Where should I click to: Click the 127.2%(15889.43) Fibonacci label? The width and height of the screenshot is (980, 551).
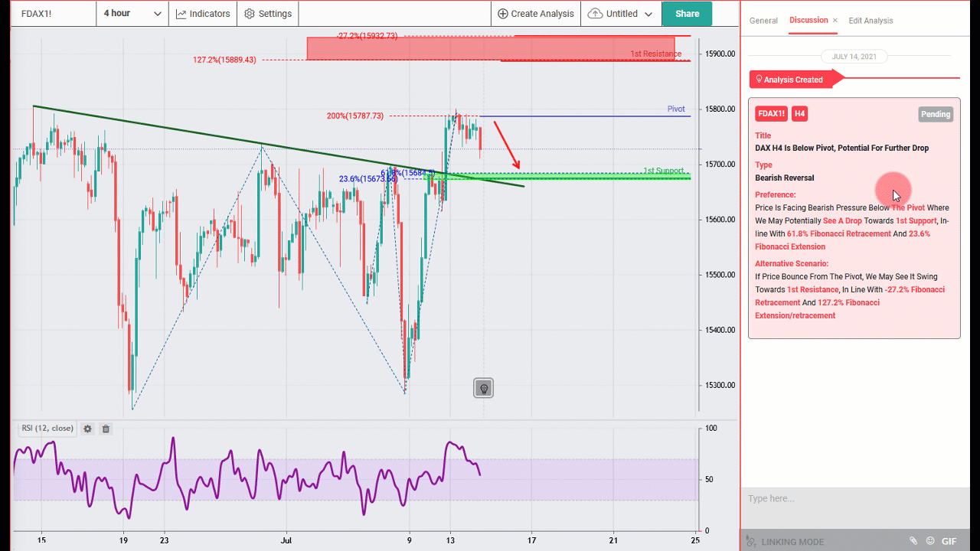pyautogui.click(x=224, y=60)
